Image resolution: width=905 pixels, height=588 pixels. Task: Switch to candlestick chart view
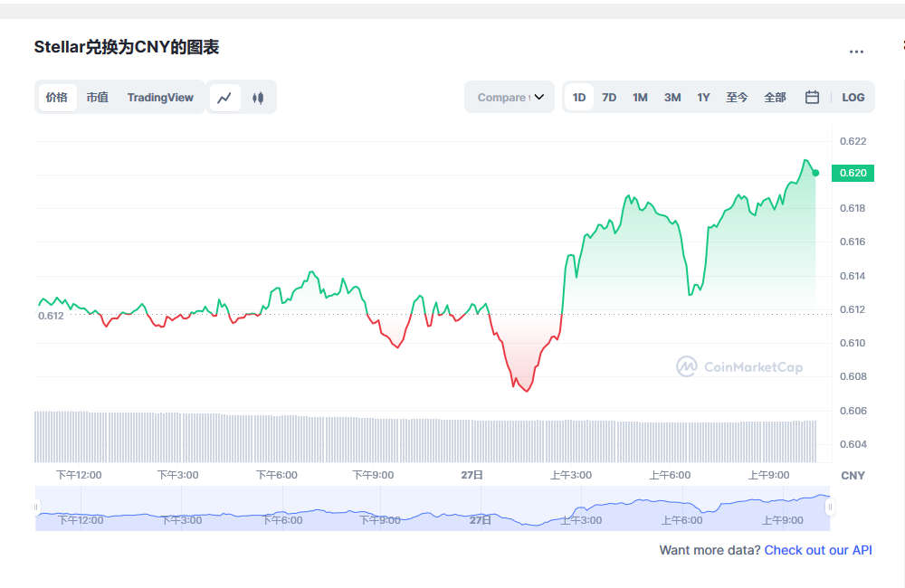(x=258, y=98)
